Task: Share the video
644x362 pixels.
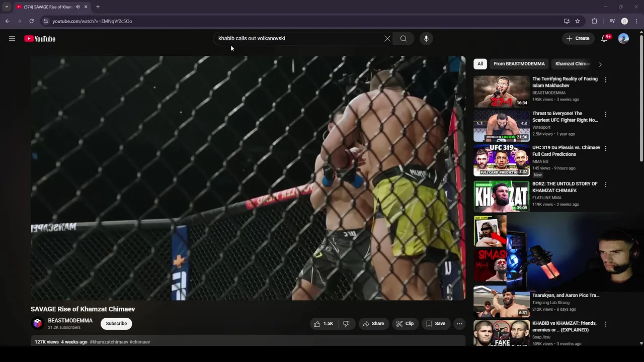Action: (x=373, y=324)
